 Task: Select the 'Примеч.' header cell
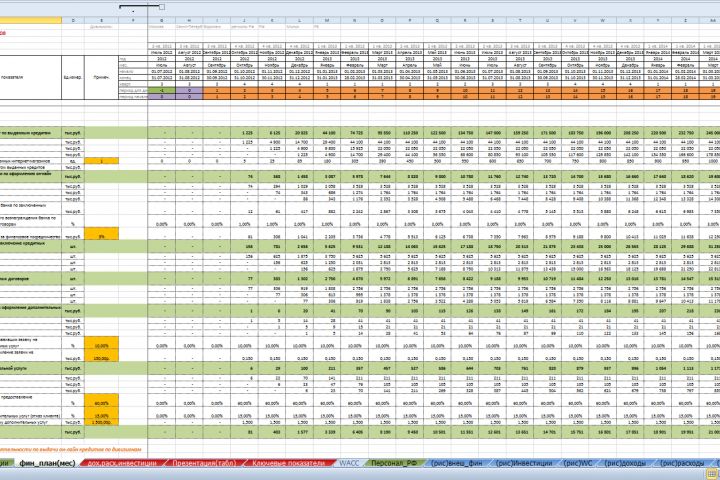click(x=101, y=78)
